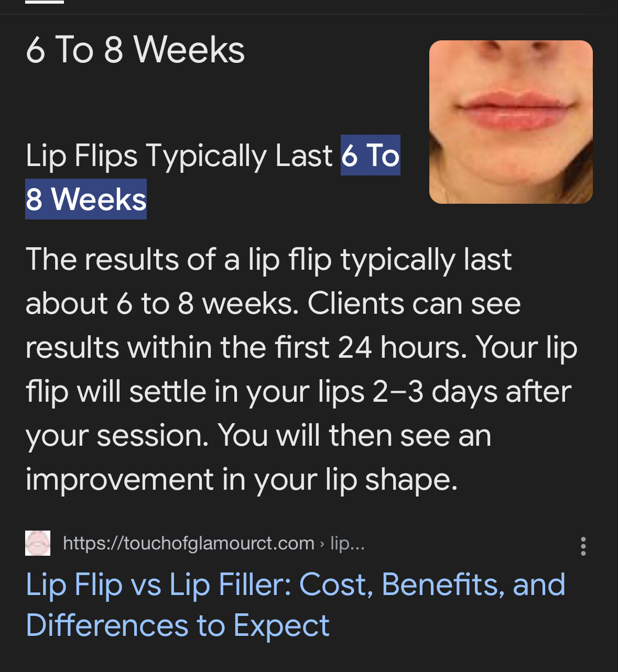Click the highlighted '6 To' text
618x672 pixels.
(x=370, y=156)
